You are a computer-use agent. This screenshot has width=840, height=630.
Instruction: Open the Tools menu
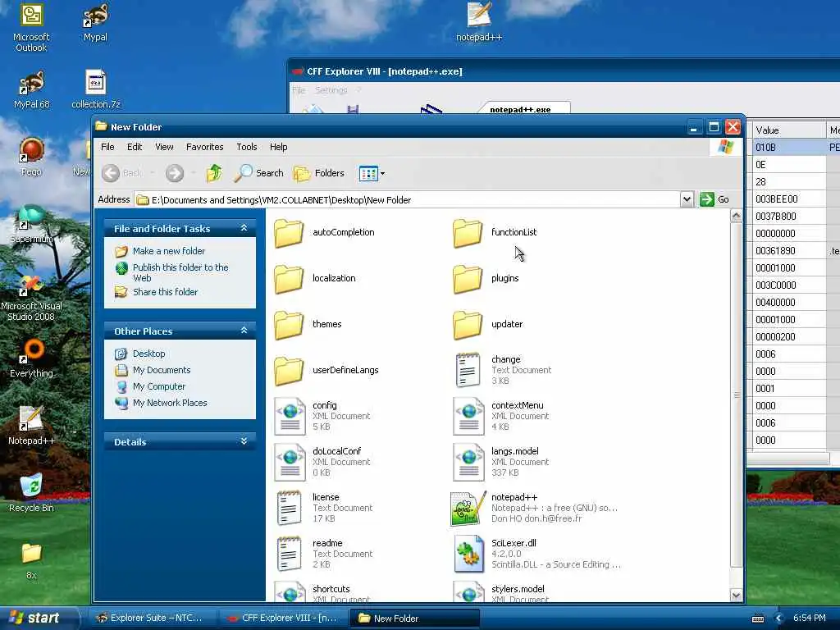point(247,147)
